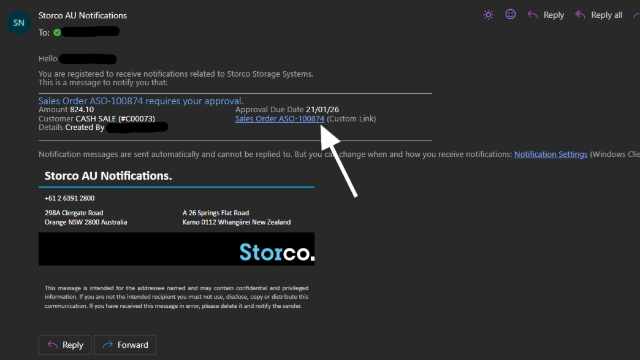Click the Forward button at bottom of email
The width and height of the screenshot is (640, 360).
tap(125, 345)
